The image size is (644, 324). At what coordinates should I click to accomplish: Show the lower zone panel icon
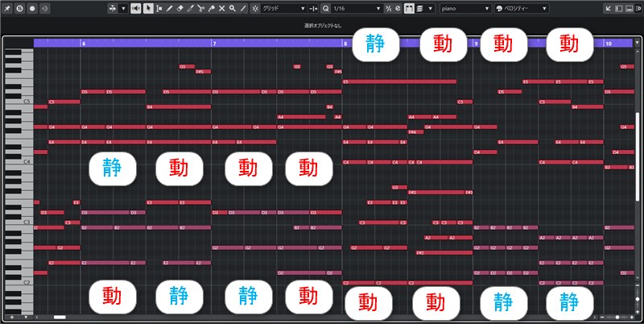629,8
